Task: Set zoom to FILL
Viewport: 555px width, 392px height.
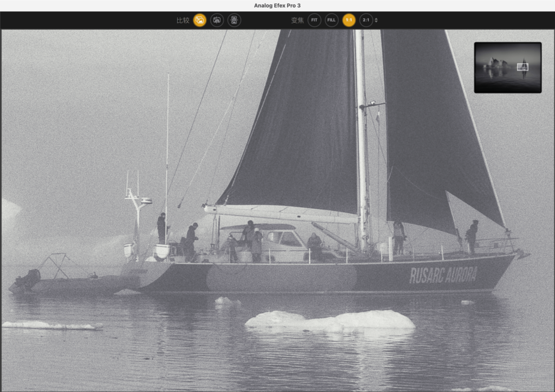Action: tap(331, 20)
